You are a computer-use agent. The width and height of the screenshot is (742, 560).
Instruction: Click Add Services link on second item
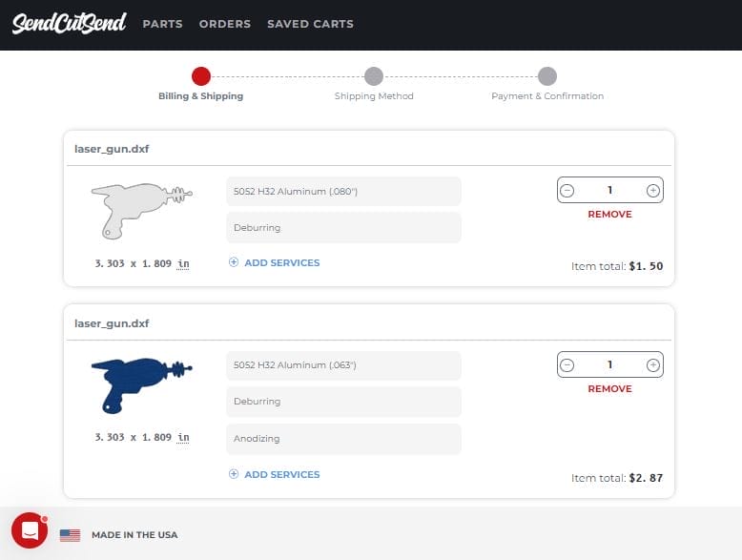(x=281, y=474)
